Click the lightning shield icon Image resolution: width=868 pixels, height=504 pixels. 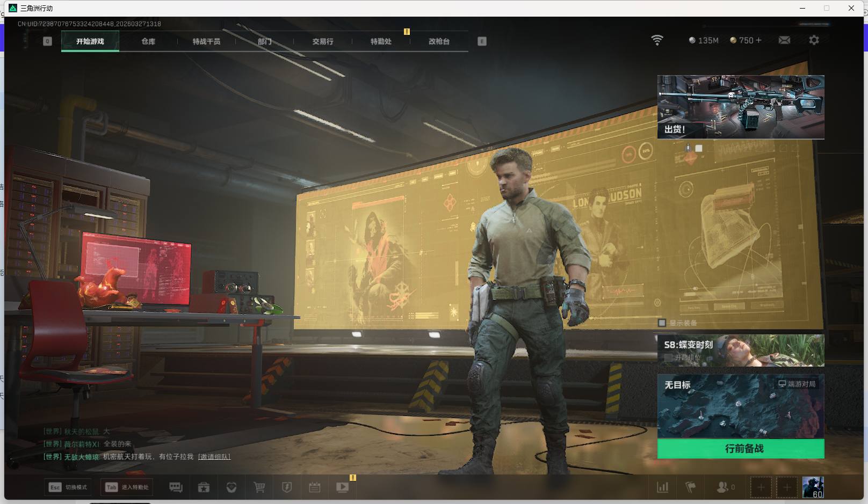pos(287,487)
